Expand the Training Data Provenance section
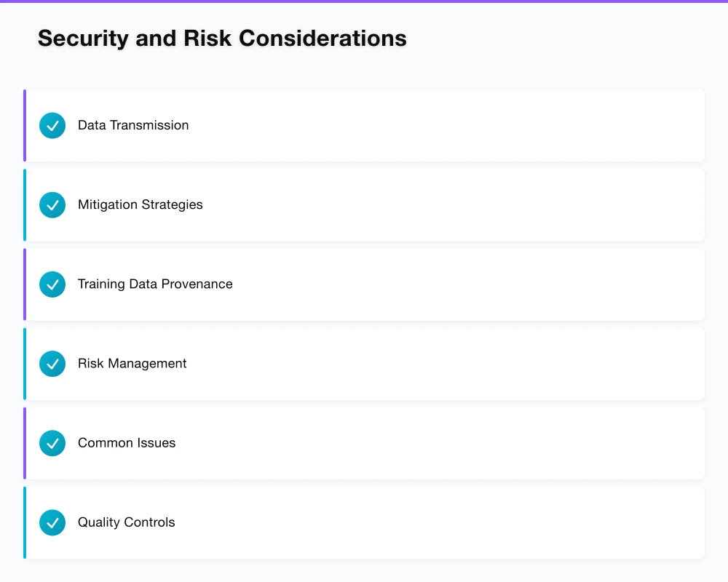This screenshot has height=582, width=728. click(364, 284)
